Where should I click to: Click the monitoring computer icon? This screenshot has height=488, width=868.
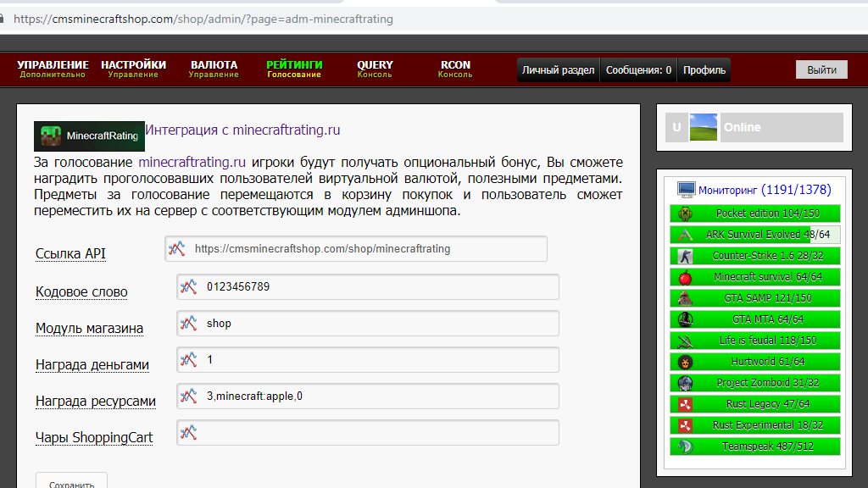click(x=686, y=190)
